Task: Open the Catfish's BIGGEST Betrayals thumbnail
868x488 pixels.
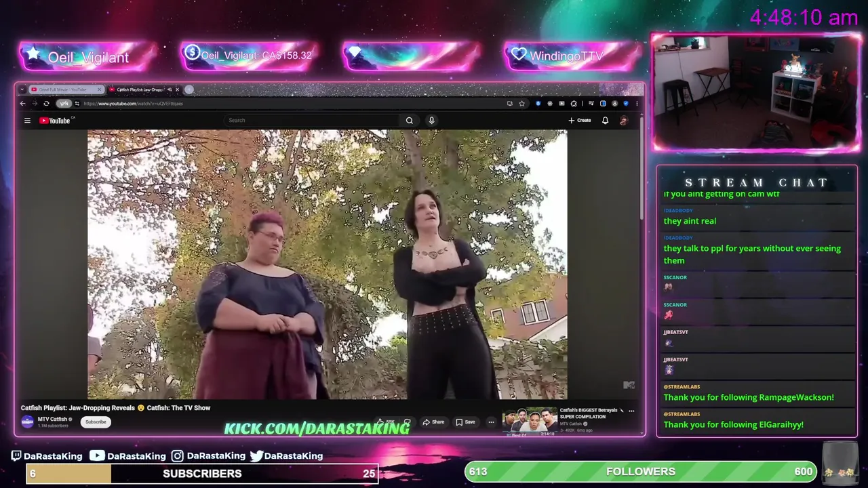Action: click(530, 422)
